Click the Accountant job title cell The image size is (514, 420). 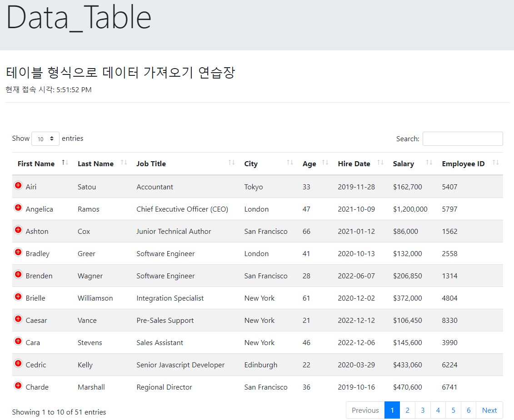pyautogui.click(x=155, y=187)
